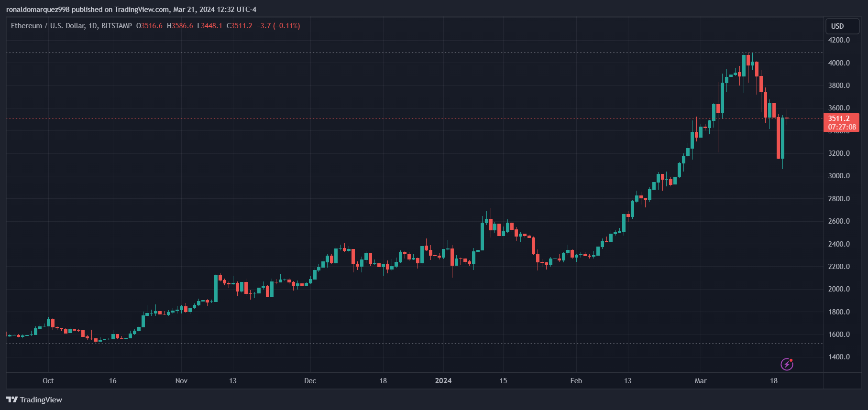
Task: Open the USD currency selector
Action: pyautogui.click(x=843, y=26)
